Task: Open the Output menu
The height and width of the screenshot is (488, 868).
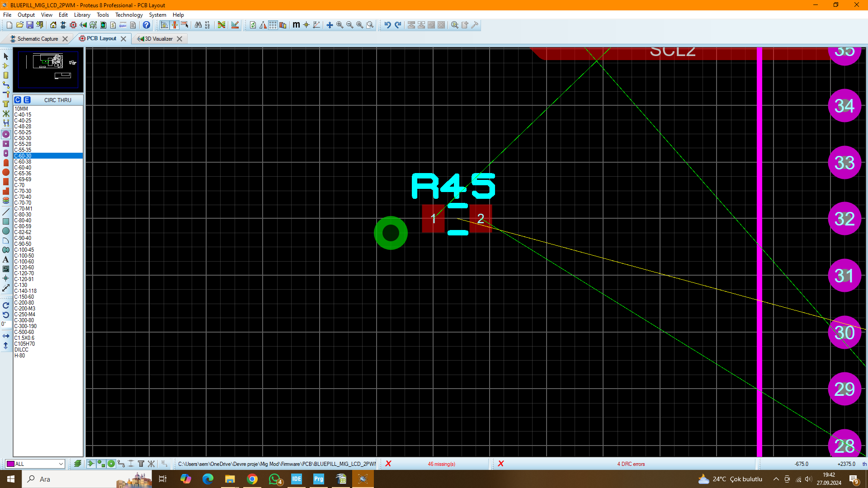Action: pos(26,14)
